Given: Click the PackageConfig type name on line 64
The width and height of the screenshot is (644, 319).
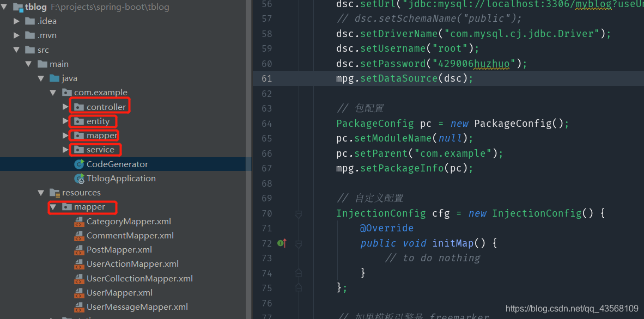Looking at the screenshot, I should coord(375,124).
